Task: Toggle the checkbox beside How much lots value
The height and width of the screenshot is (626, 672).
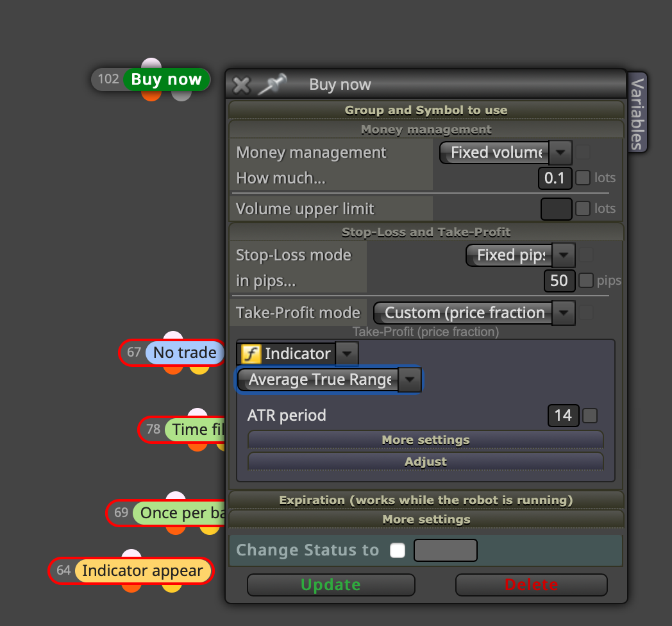Action: tap(583, 178)
